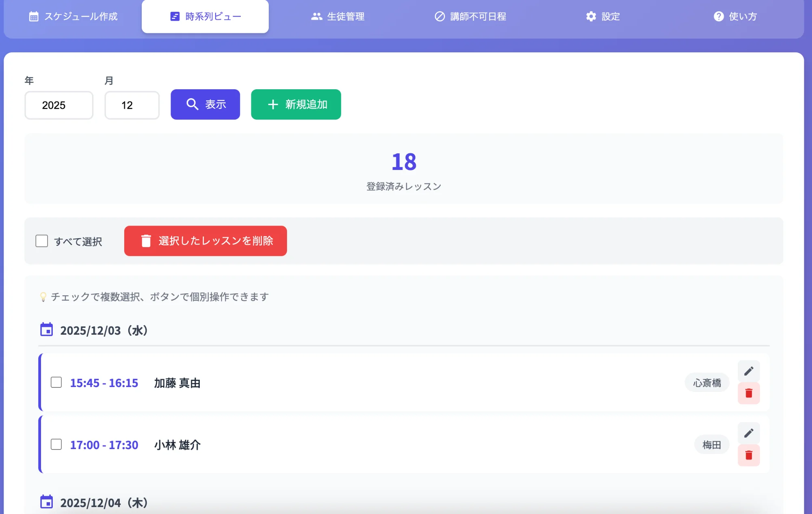Screen dimensions: 812x514
Task: Click the calendar icon beside 2025/12/04
Action: click(46, 502)
